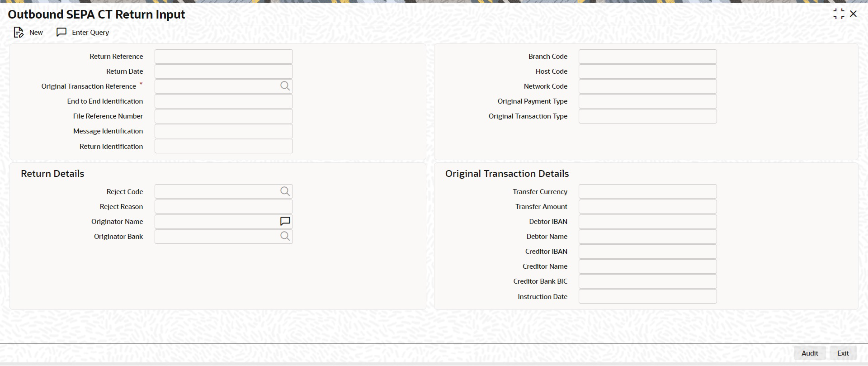Click the Return Details section heading
The image size is (868, 366).
point(52,174)
